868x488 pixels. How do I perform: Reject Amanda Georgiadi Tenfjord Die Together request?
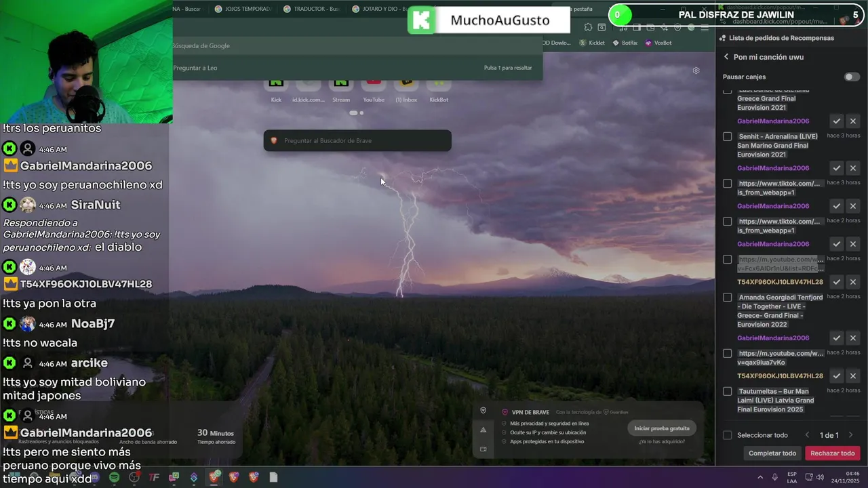[853, 338]
